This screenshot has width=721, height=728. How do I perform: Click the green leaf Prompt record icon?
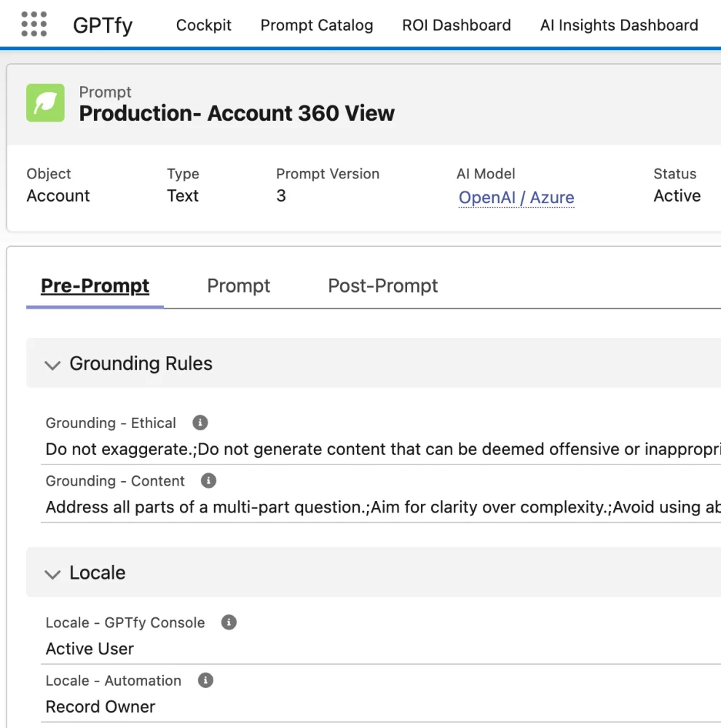point(45,103)
